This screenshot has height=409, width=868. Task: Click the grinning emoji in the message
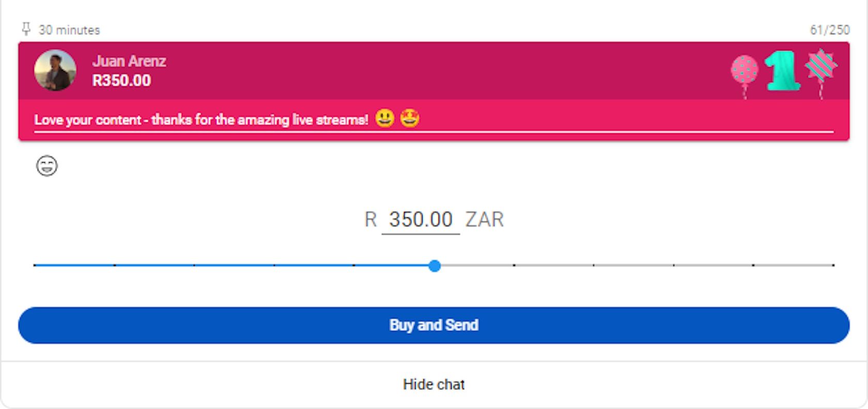click(x=384, y=119)
